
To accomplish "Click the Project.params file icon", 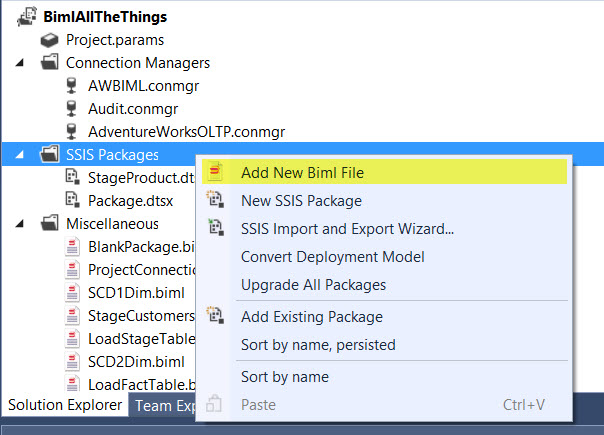I will 49,40.
